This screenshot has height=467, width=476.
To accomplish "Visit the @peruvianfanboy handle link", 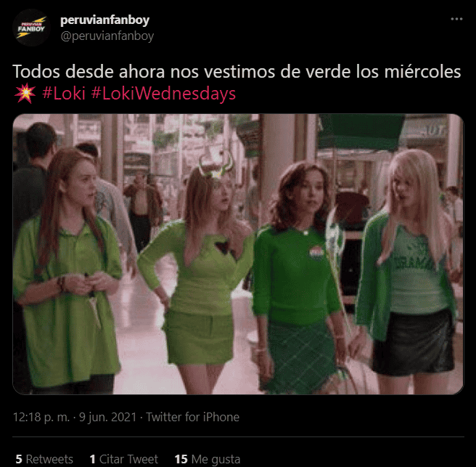I will point(107,36).
